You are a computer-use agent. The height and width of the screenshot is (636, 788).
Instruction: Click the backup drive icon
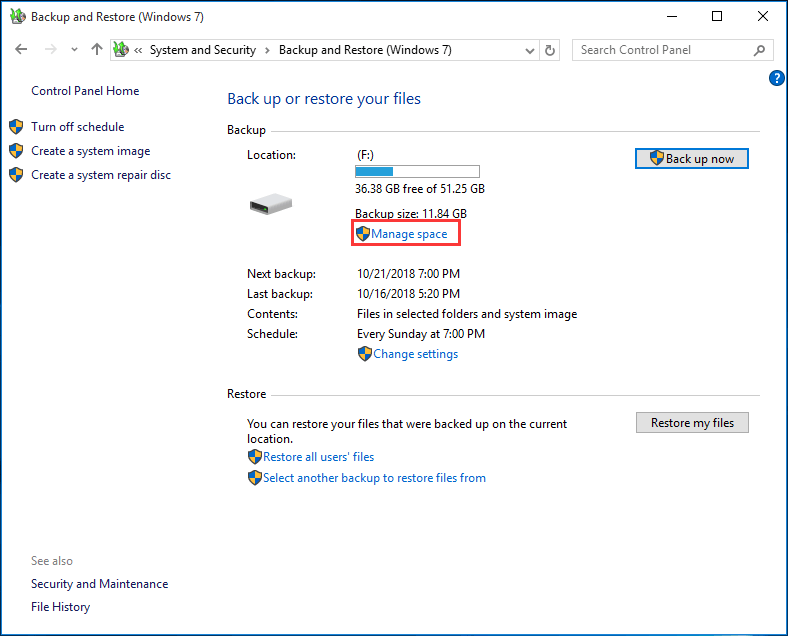(270, 204)
